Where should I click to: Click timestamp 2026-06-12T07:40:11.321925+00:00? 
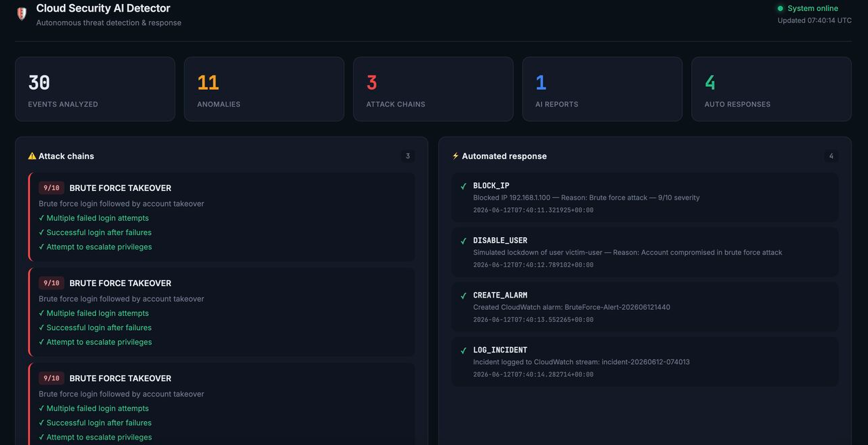click(534, 211)
